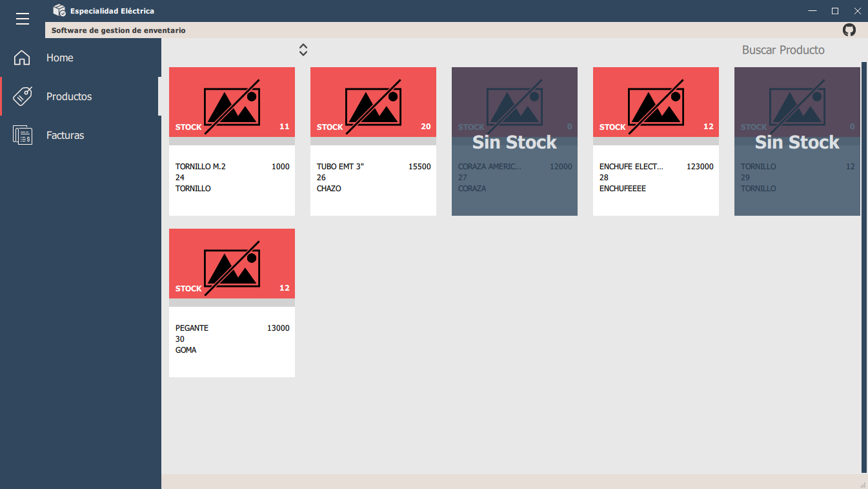Click the CORAZA AMERIC Sin Stock card
Viewport: 868px width, 489px height.
[x=514, y=141]
